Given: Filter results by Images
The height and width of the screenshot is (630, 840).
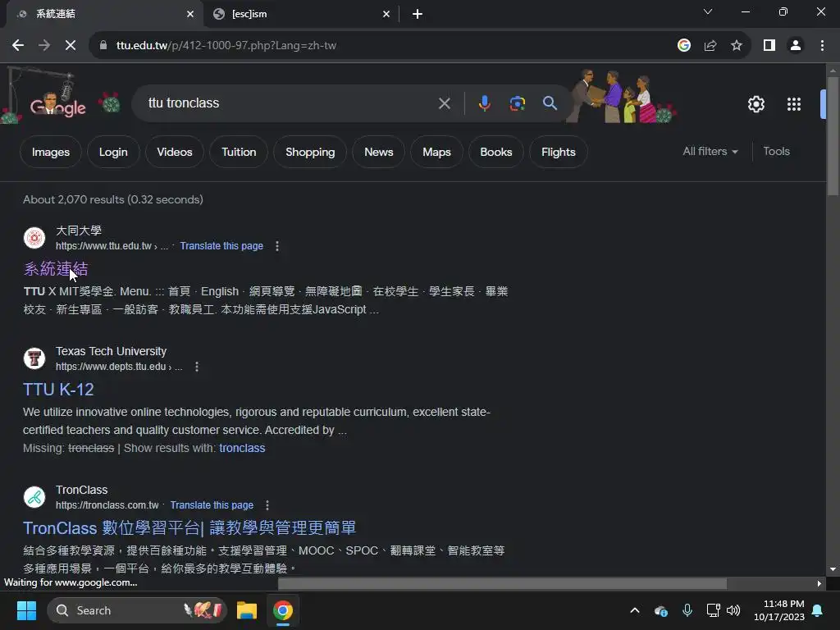Looking at the screenshot, I should 50,152.
